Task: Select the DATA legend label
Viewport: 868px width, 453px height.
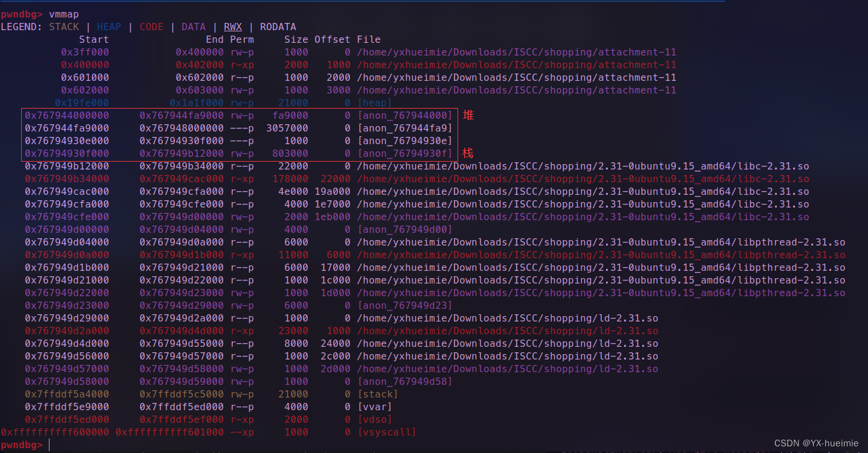Action: pyautogui.click(x=194, y=27)
